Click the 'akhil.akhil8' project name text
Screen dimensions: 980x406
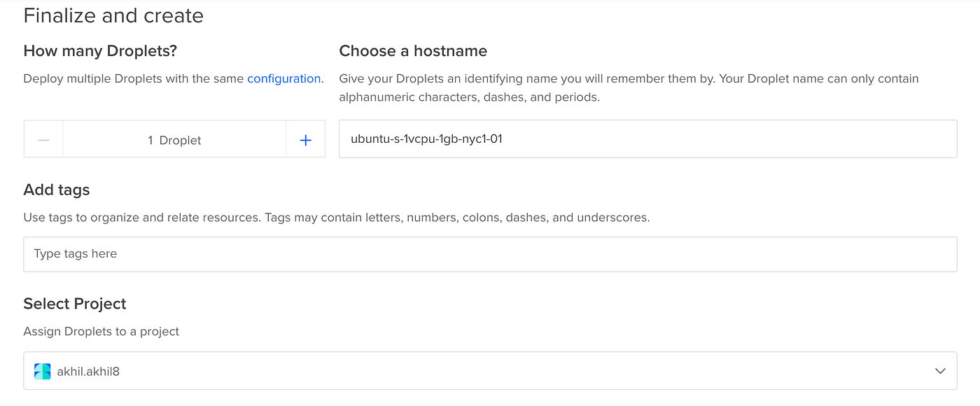click(x=88, y=372)
